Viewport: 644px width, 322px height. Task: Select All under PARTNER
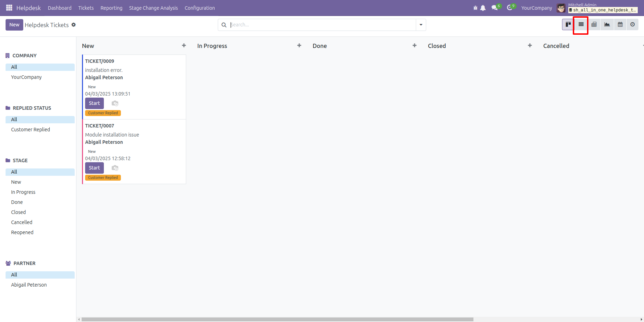40,275
